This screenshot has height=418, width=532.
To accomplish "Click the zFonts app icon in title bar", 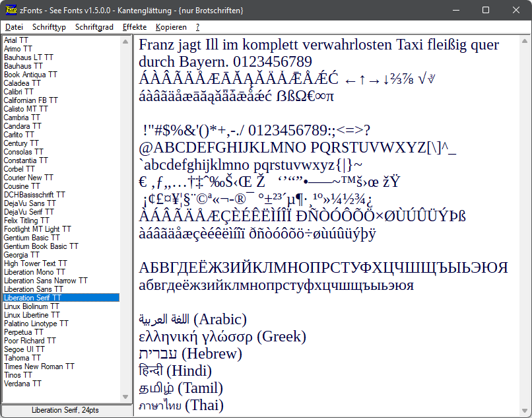I will [x=11, y=10].
